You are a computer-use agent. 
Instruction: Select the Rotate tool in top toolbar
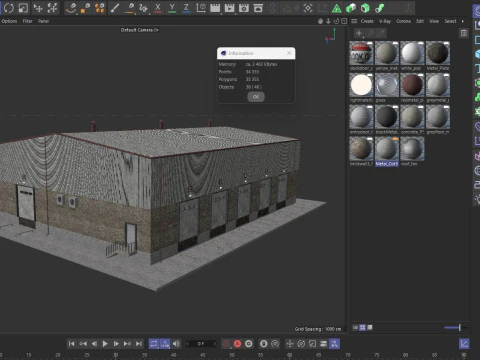pyautogui.click(x=9, y=8)
